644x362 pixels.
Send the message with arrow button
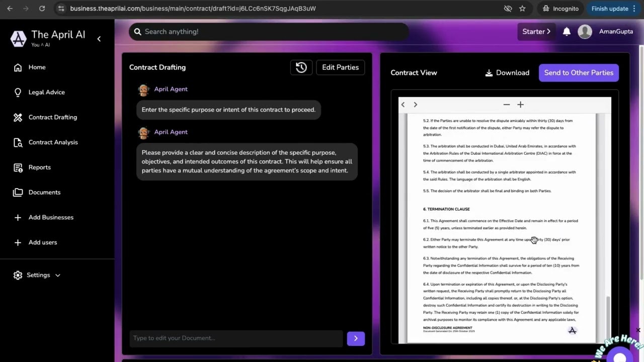click(x=356, y=338)
